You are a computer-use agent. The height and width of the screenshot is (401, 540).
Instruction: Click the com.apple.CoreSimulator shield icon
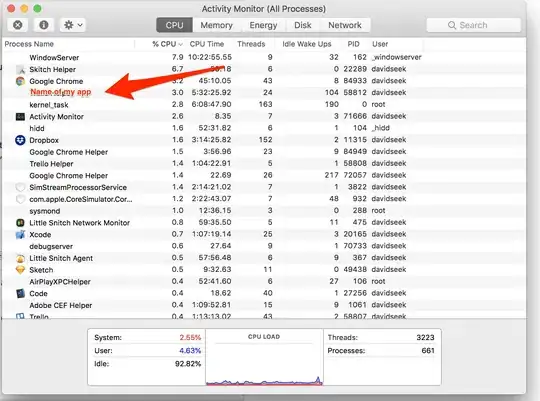pyautogui.click(x=20, y=199)
